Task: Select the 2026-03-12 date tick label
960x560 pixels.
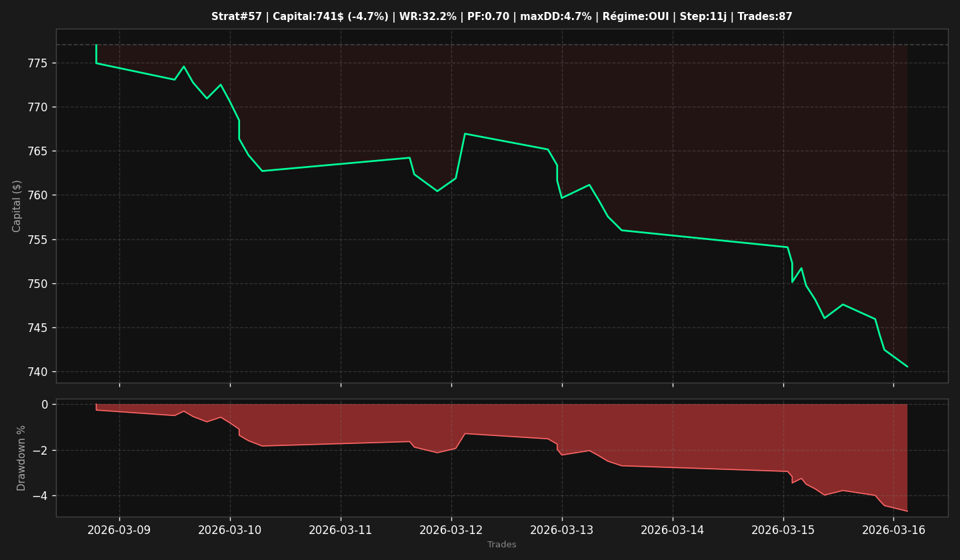Action: click(451, 530)
